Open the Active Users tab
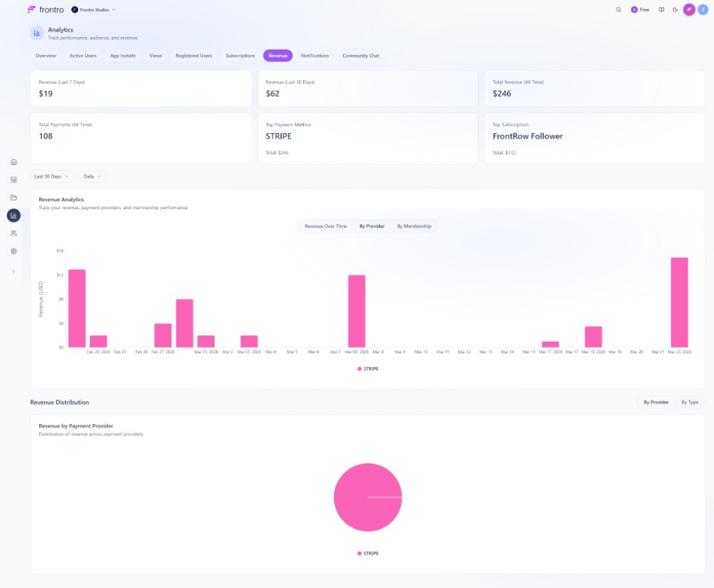Image resolution: width=714 pixels, height=588 pixels. (x=83, y=56)
